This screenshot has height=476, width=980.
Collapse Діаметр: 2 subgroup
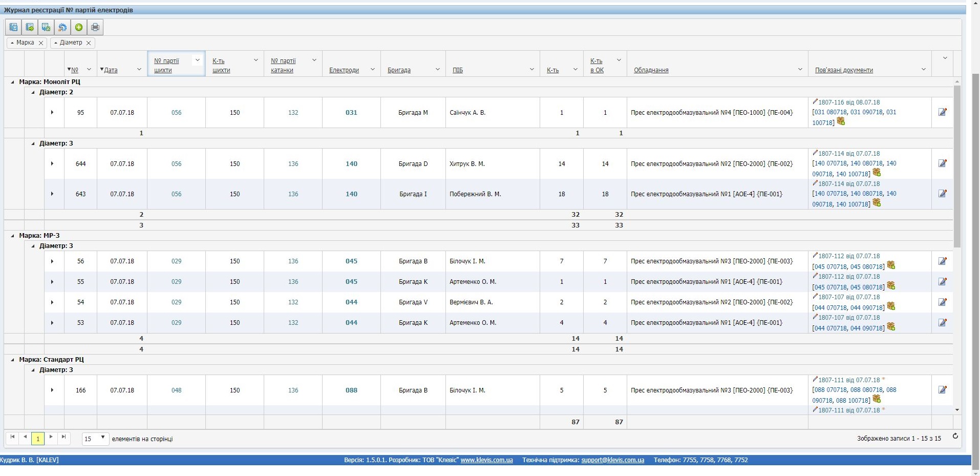coord(33,93)
